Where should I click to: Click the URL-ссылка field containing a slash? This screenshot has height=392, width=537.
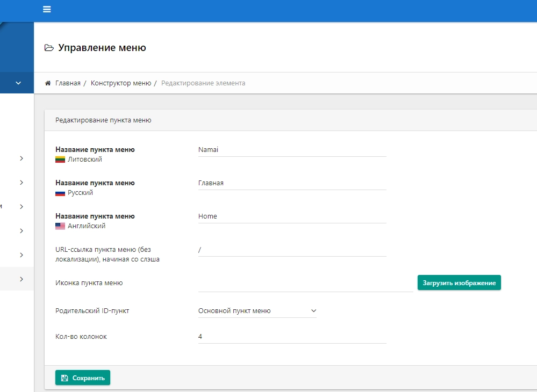(292, 250)
